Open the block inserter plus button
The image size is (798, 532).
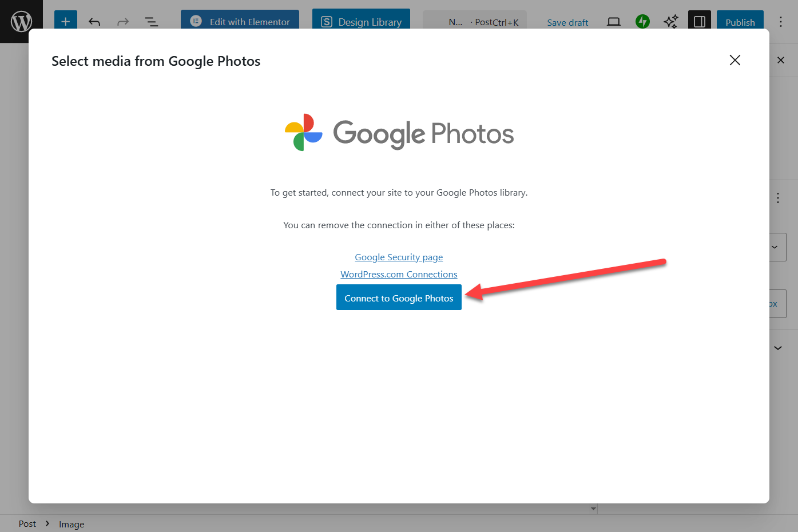[66, 22]
